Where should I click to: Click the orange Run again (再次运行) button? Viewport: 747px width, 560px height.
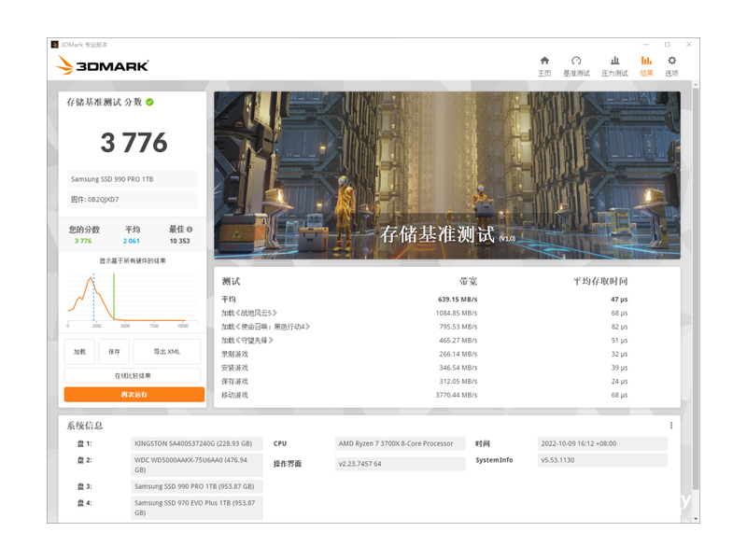134,394
